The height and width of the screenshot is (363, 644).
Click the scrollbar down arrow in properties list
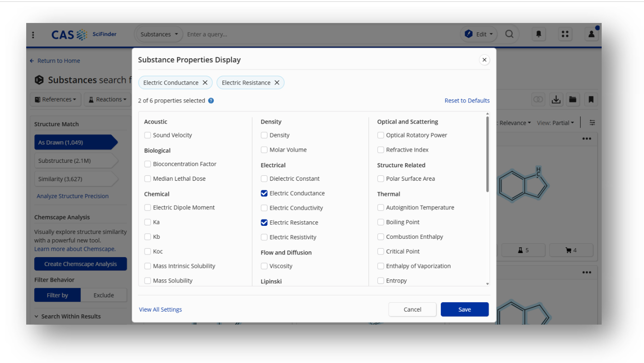[487, 284]
